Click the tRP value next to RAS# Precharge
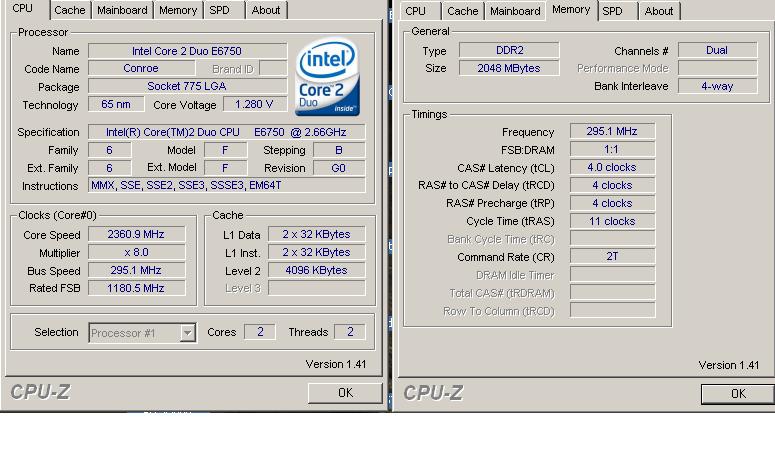Viewport: 775px width, 450px height. 612,203
